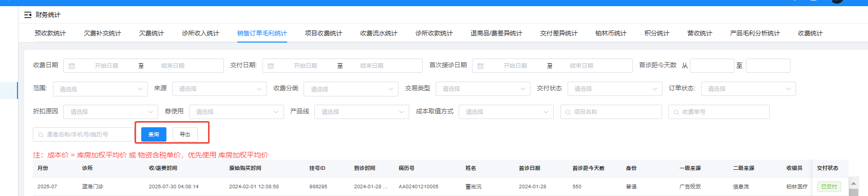Click the 原始购买时间 column header
The image size is (868, 196).
coord(245,168)
